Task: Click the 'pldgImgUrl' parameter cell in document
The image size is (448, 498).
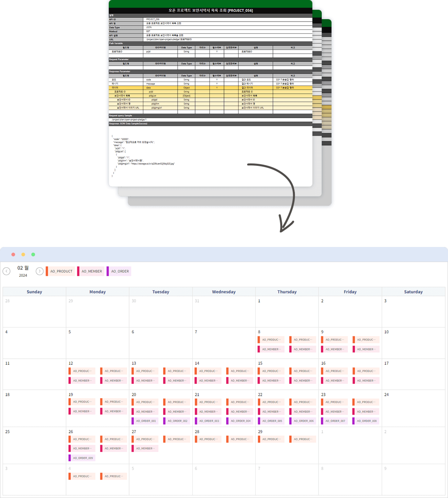Action: tap(160, 108)
